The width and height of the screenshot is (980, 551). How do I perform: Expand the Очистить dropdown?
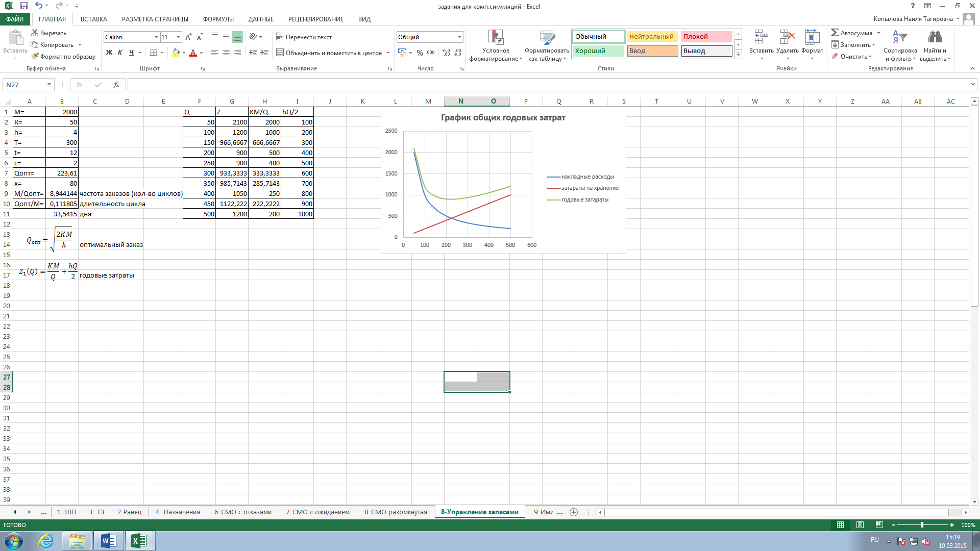point(870,57)
